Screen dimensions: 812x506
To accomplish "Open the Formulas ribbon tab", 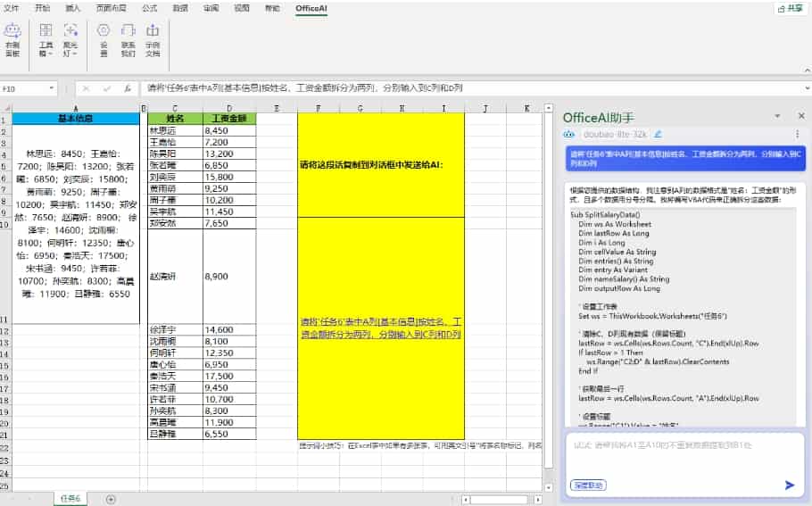I will [149, 8].
